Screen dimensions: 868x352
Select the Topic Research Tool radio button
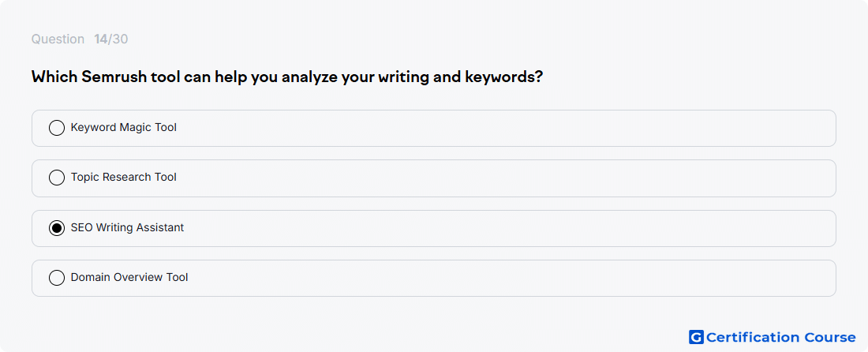tap(57, 178)
